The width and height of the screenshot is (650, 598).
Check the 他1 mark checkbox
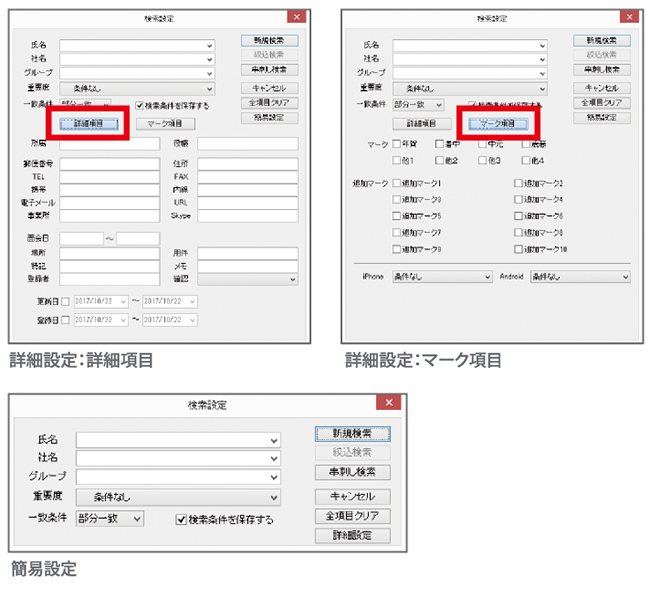(397, 160)
